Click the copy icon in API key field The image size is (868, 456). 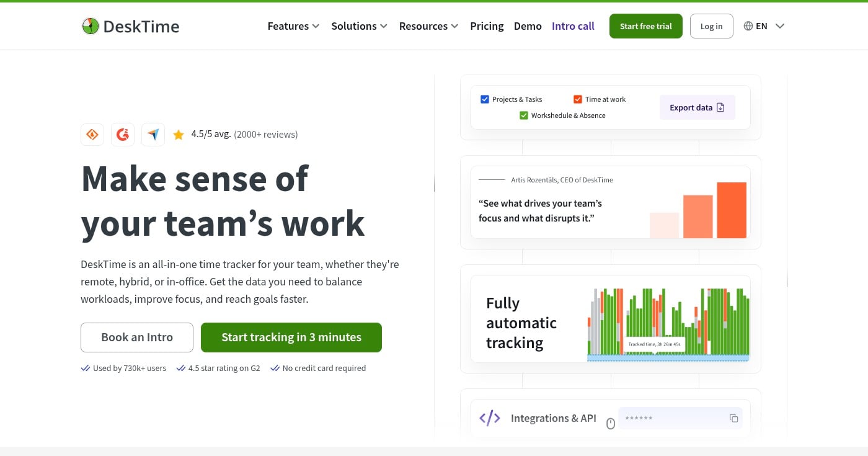733,418
